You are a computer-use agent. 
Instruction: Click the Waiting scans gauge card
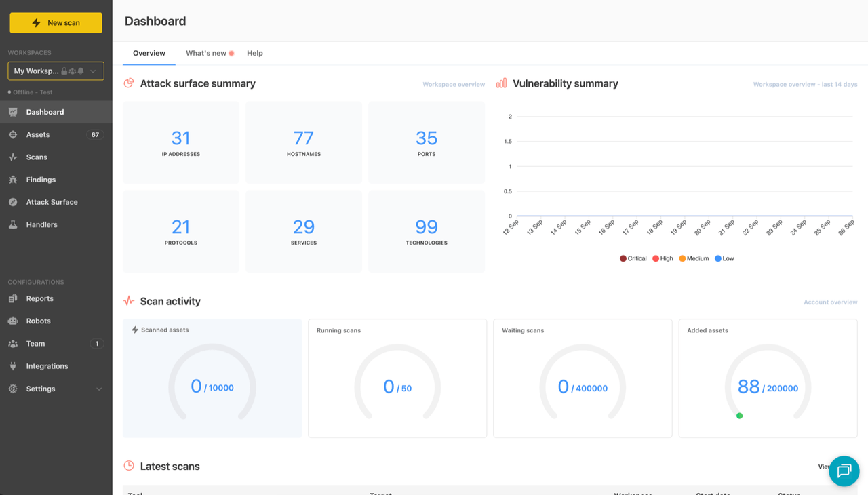pos(583,378)
